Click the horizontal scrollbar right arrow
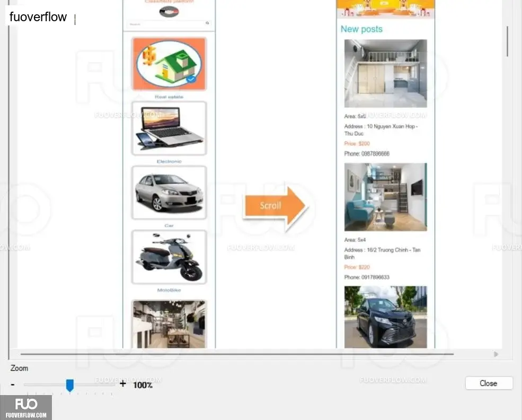Screen dimensions: 522x420 tap(496, 354)
